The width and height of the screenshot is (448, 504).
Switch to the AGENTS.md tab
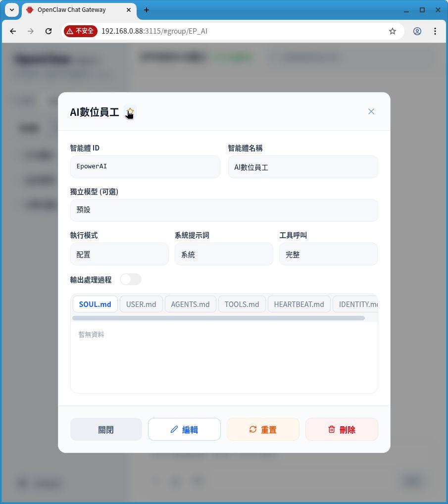(190, 304)
